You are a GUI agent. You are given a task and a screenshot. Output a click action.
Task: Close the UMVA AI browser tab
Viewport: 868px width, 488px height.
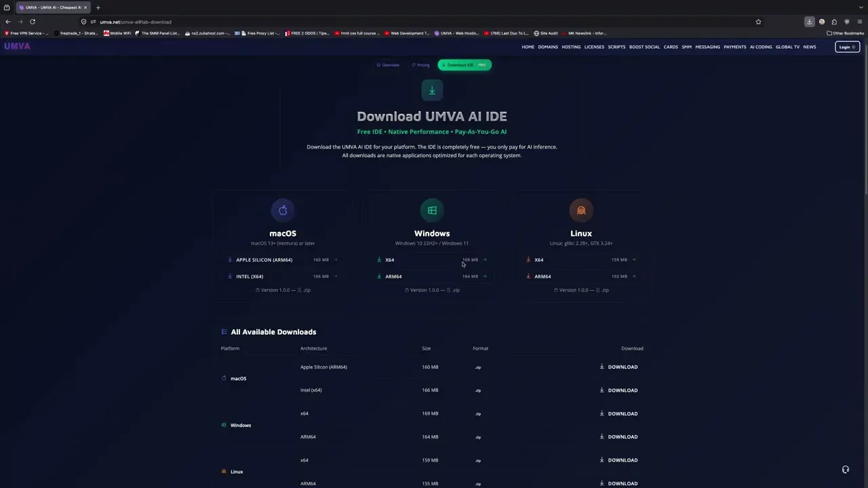tap(85, 7)
